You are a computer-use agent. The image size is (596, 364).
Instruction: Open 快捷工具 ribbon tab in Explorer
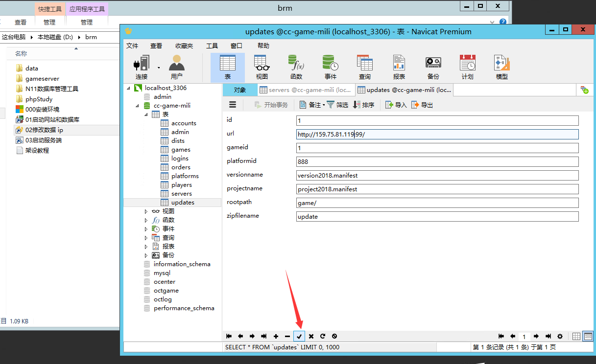(49, 9)
